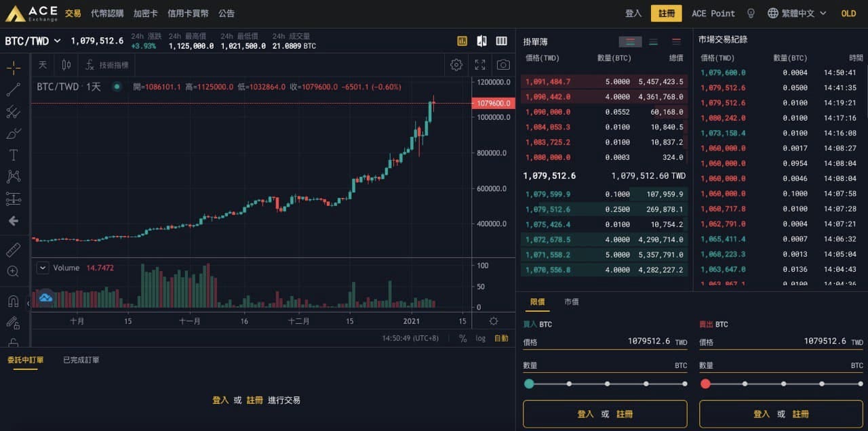Viewport: 868px width, 431px height.
Task: Click the chart visibility dot next to 1天
Action: 117,87
